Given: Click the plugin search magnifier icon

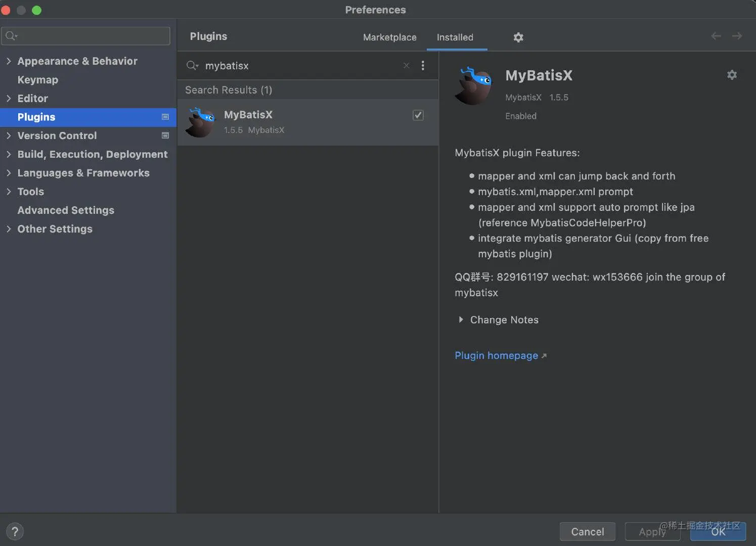Looking at the screenshot, I should coord(192,66).
